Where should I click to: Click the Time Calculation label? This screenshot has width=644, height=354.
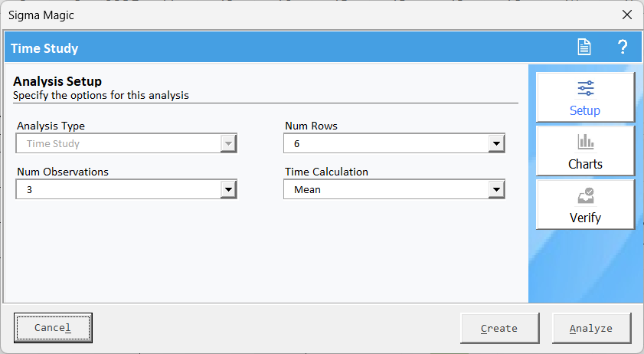(x=326, y=172)
